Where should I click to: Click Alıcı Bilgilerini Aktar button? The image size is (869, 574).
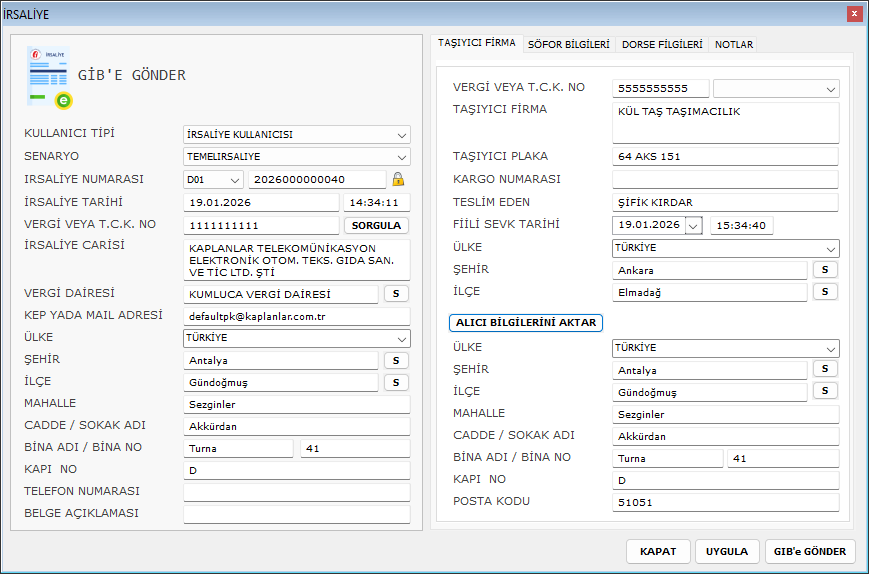(x=526, y=323)
